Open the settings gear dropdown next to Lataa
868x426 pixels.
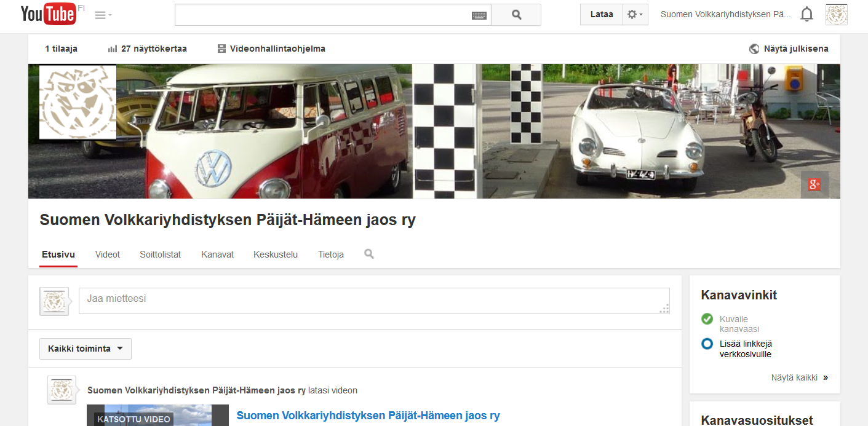tap(635, 15)
